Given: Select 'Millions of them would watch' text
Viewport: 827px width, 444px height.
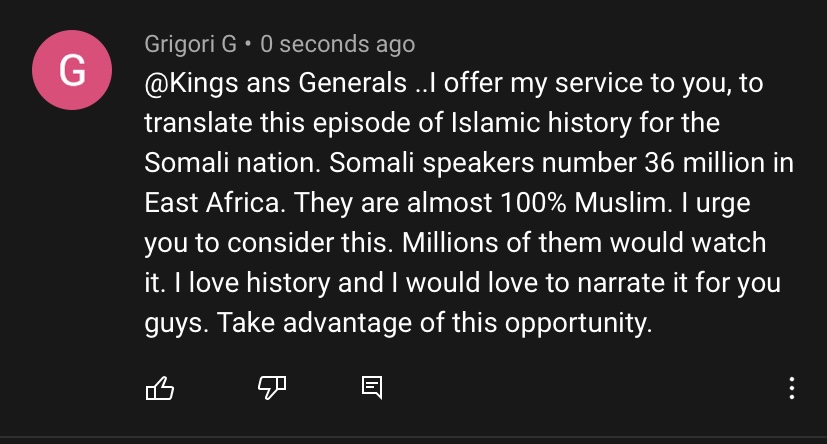Looking at the screenshot, I should [x=584, y=243].
